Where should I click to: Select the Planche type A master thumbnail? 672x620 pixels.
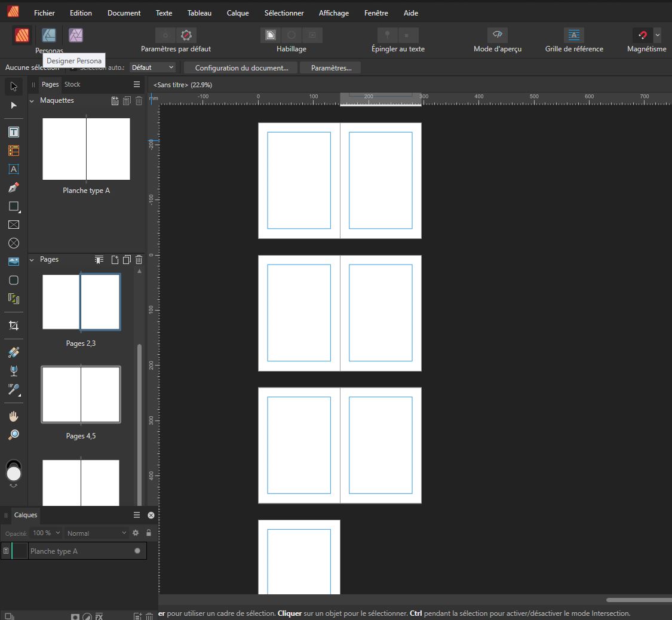tap(86, 149)
